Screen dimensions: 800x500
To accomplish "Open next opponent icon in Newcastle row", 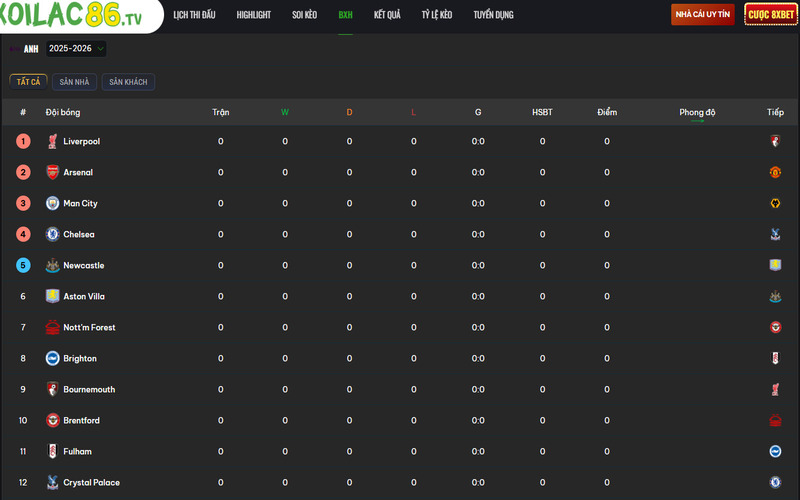I will point(775,265).
